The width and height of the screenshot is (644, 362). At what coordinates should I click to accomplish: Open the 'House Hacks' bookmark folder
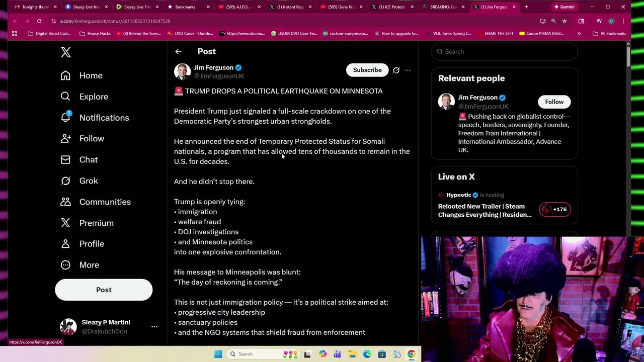[x=95, y=34]
